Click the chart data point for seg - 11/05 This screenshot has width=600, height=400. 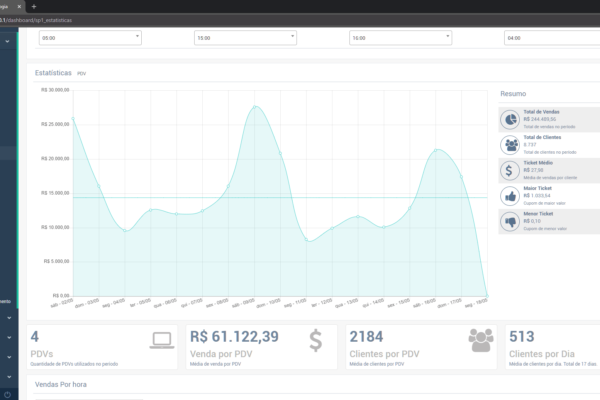pos(306,240)
